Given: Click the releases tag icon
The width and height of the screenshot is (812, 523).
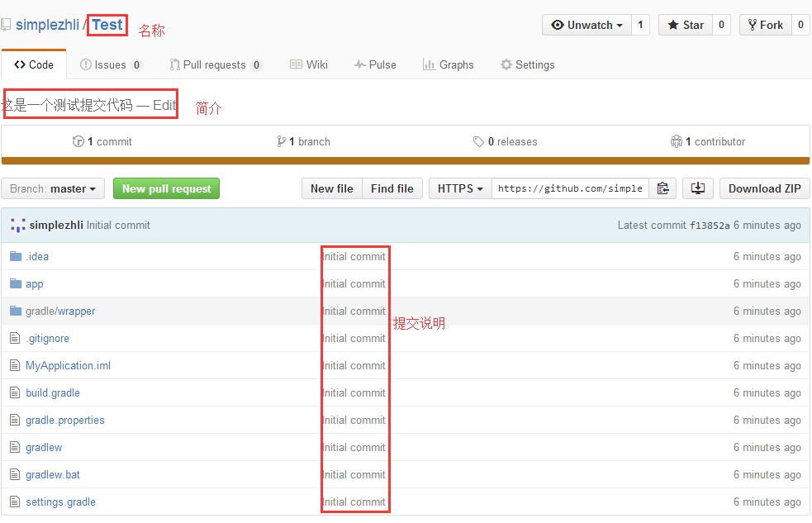Looking at the screenshot, I should [x=478, y=141].
